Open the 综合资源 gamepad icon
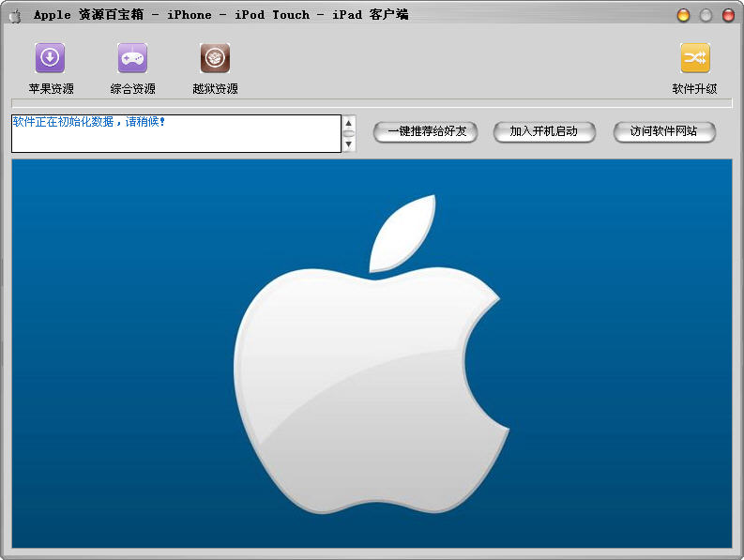The image size is (744, 560). [132, 58]
